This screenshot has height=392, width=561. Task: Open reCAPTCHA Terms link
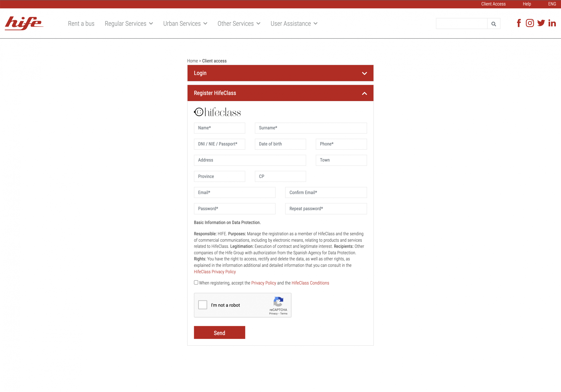[x=284, y=314]
